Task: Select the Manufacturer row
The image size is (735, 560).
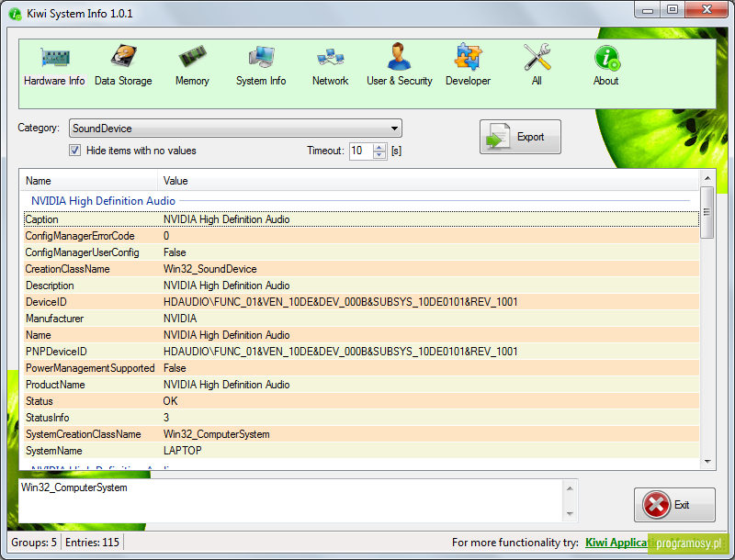Action: click(x=361, y=319)
